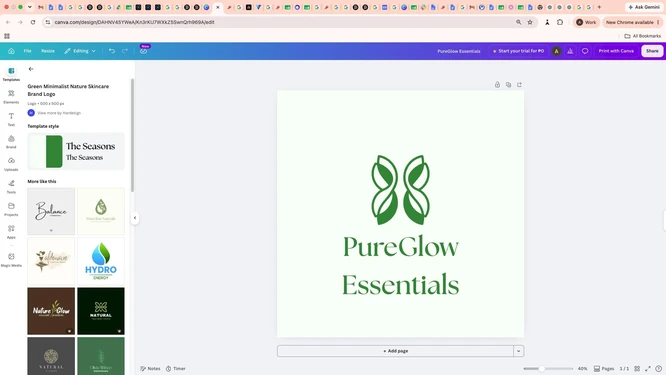The width and height of the screenshot is (666, 375).
Task: Lock the page with lock icon
Action: (497, 85)
